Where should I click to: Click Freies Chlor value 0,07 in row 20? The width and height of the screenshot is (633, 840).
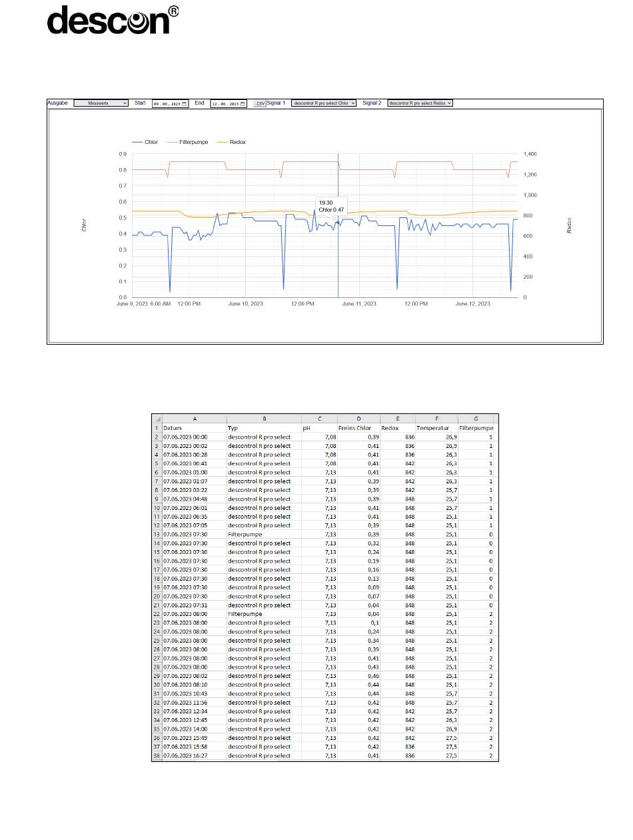click(358, 596)
